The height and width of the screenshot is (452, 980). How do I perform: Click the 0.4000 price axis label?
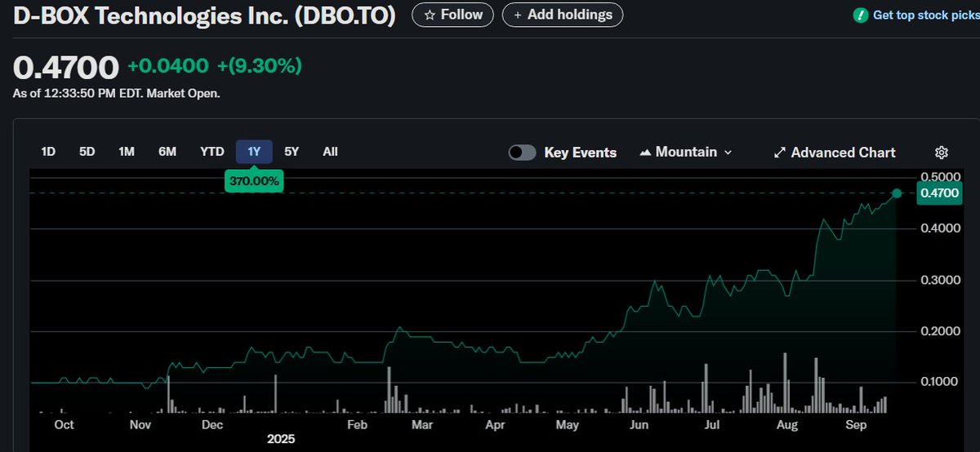tap(939, 228)
